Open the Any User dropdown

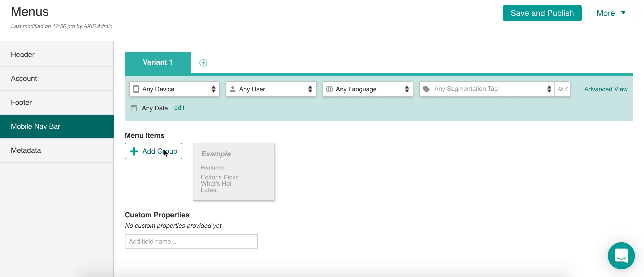pyautogui.click(x=271, y=89)
